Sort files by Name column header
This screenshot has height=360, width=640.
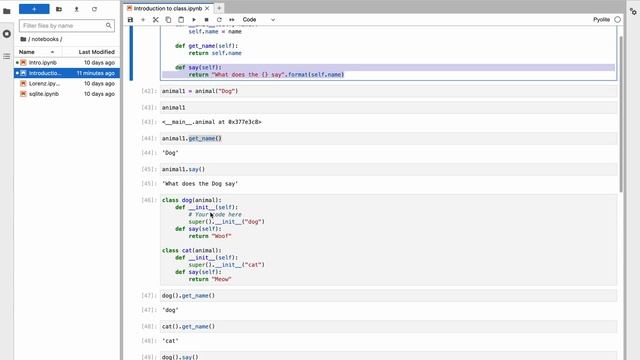pos(38,52)
